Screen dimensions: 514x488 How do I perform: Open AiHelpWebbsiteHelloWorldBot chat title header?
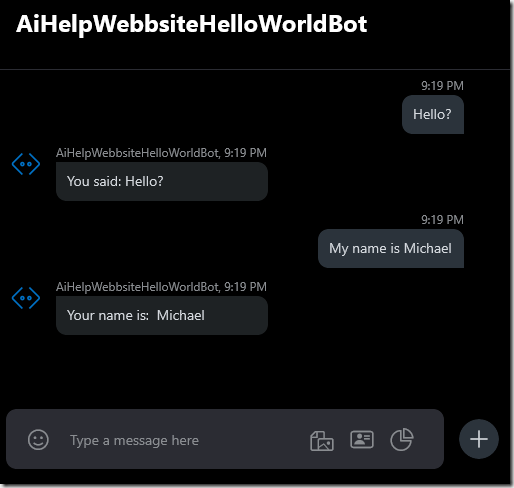point(192,24)
